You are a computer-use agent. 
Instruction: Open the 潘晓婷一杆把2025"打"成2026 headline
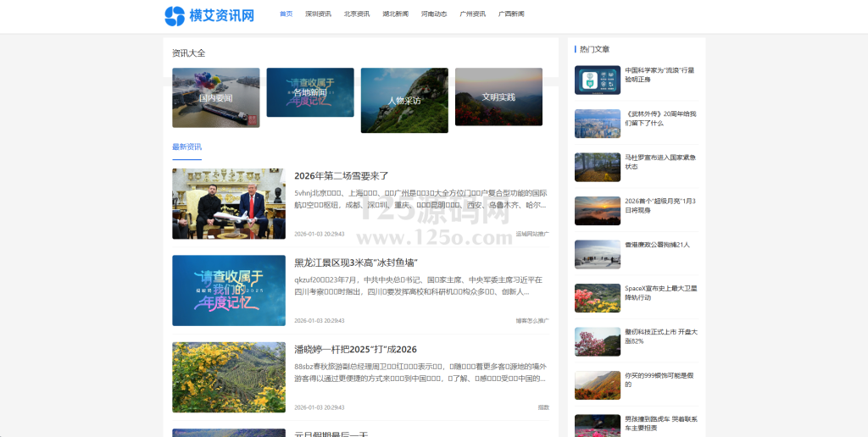[x=355, y=349]
